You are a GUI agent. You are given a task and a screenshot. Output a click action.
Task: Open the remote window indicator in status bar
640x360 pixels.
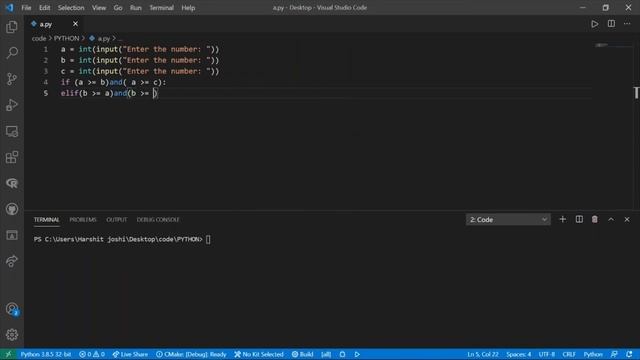(x=8, y=354)
